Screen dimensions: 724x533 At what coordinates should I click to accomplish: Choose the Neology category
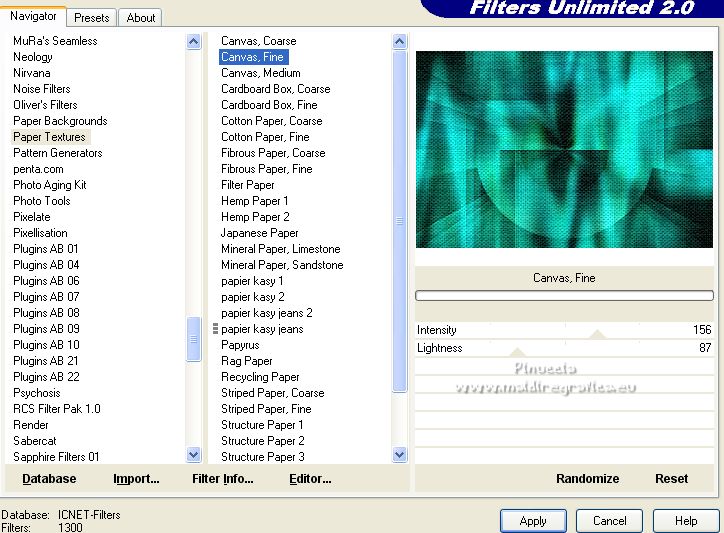pyautogui.click(x=33, y=57)
